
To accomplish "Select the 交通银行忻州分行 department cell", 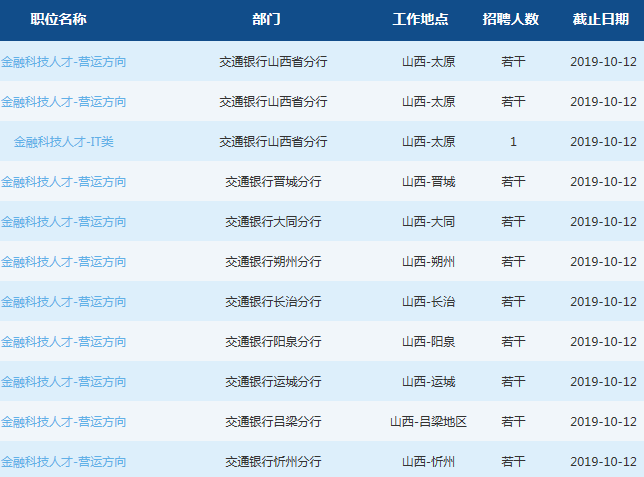I will (273, 462).
